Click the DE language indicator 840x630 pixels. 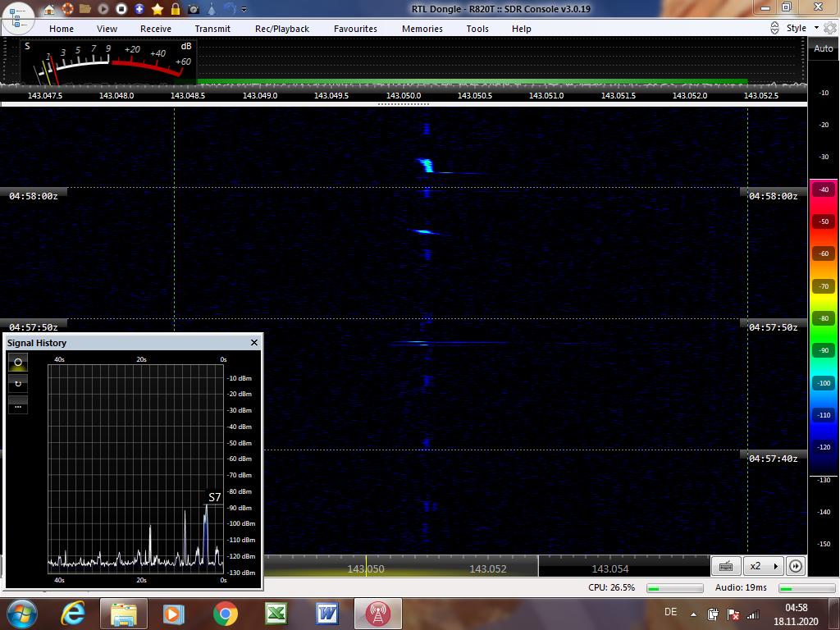click(670, 612)
